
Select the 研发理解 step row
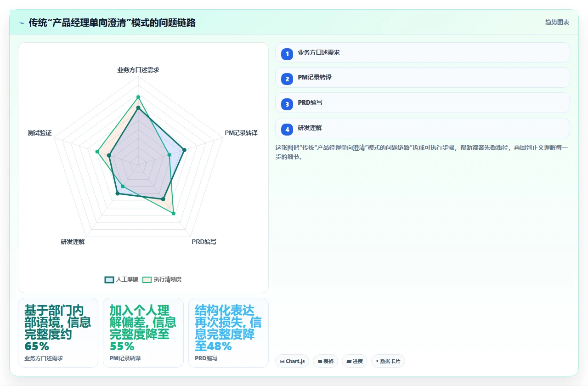422,128
